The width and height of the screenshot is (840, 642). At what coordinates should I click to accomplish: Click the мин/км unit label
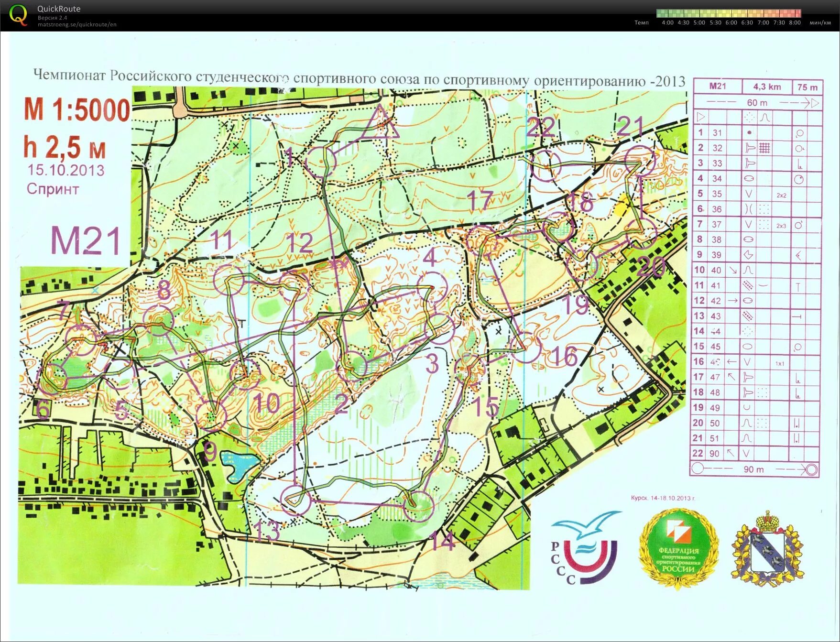click(x=820, y=22)
